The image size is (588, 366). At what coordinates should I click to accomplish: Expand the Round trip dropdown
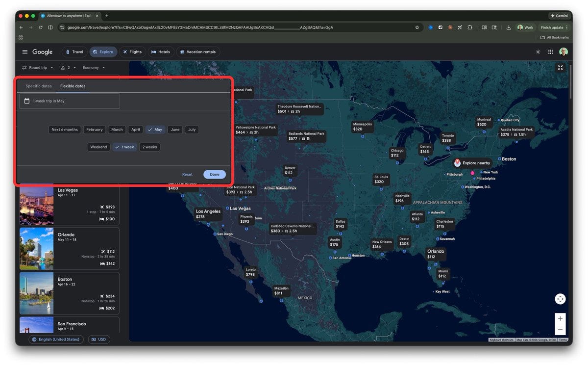pyautogui.click(x=37, y=68)
